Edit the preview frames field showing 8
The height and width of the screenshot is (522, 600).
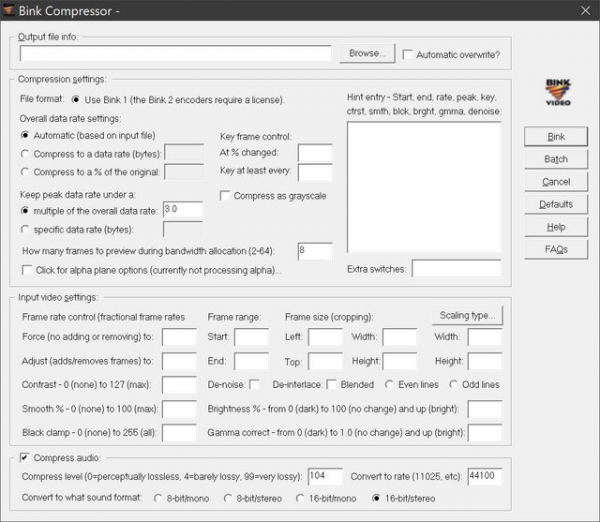315,251
